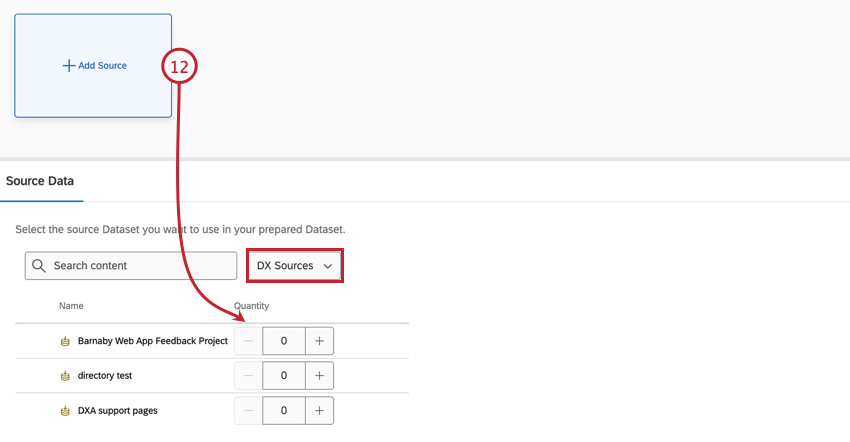Increase quantity for DXA support pages
Viewport: 850px width, 442px height.
(319, 411)
